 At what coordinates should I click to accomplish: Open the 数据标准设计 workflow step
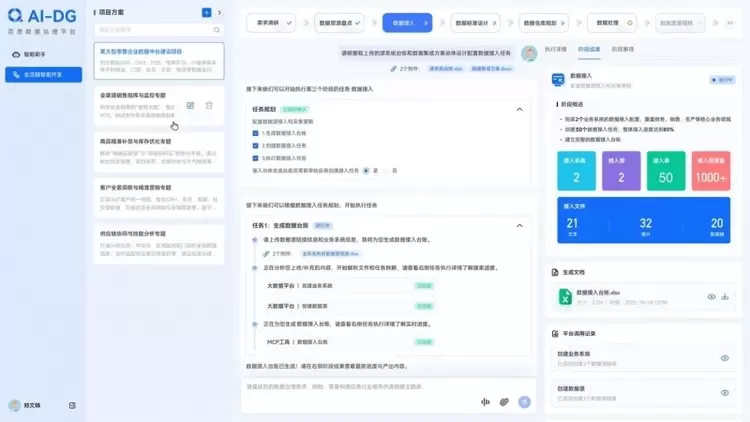(x=475, y=23)
